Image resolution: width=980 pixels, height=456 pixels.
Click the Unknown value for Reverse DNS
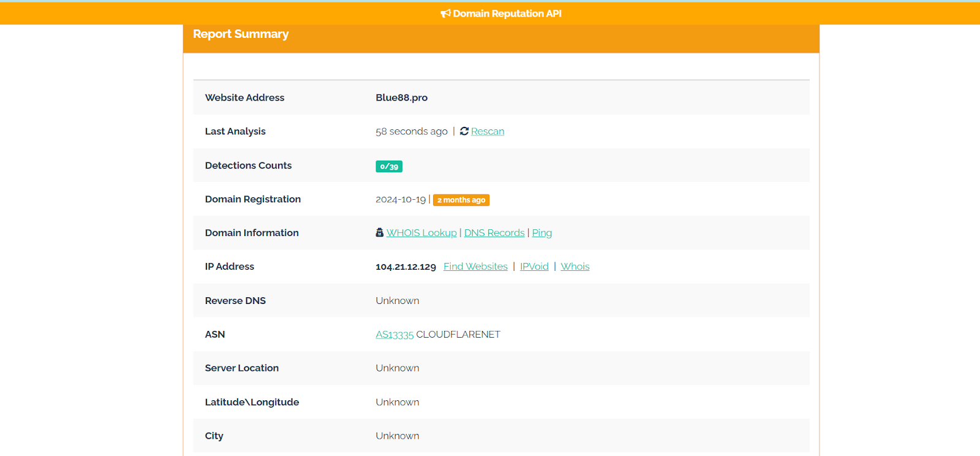[398, 301]
